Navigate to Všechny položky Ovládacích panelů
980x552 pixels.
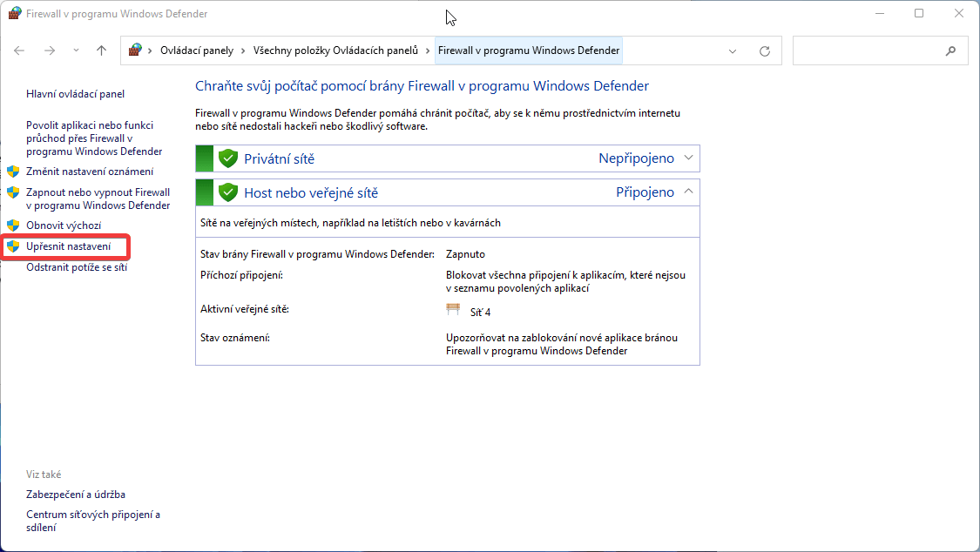point(335,50)
